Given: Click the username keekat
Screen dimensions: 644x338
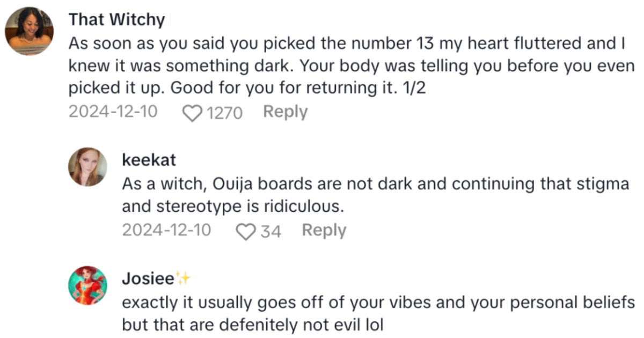Looking at the screenshot, I should click(148, 159).
